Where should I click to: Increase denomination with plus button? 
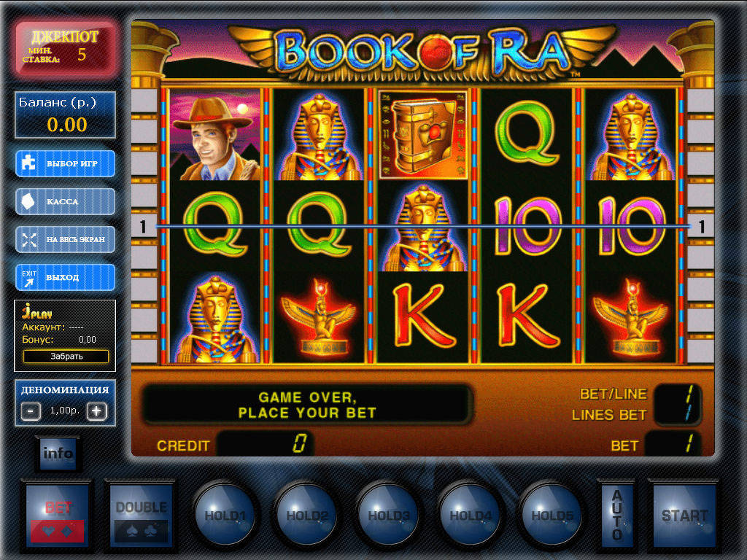[x=96, y=411]
